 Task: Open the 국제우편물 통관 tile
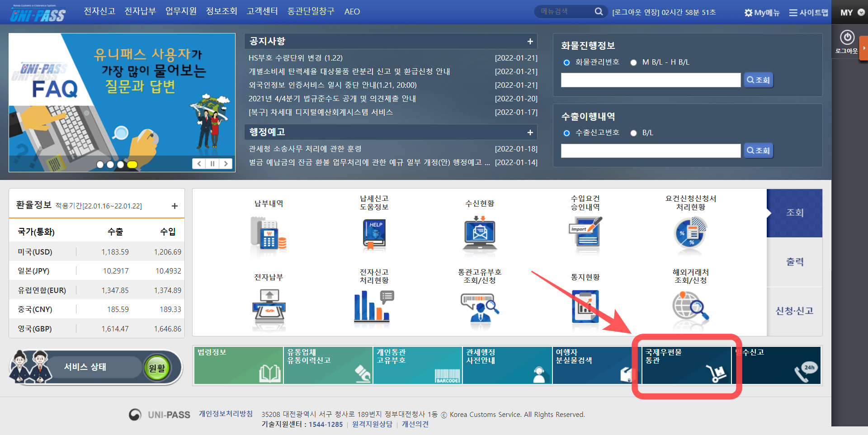coord(686,365)
